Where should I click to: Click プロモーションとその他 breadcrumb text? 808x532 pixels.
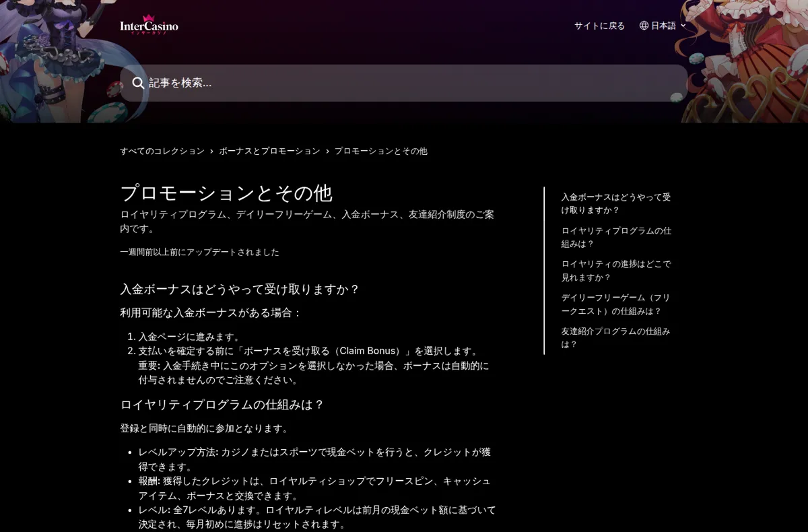coord(381,151)
